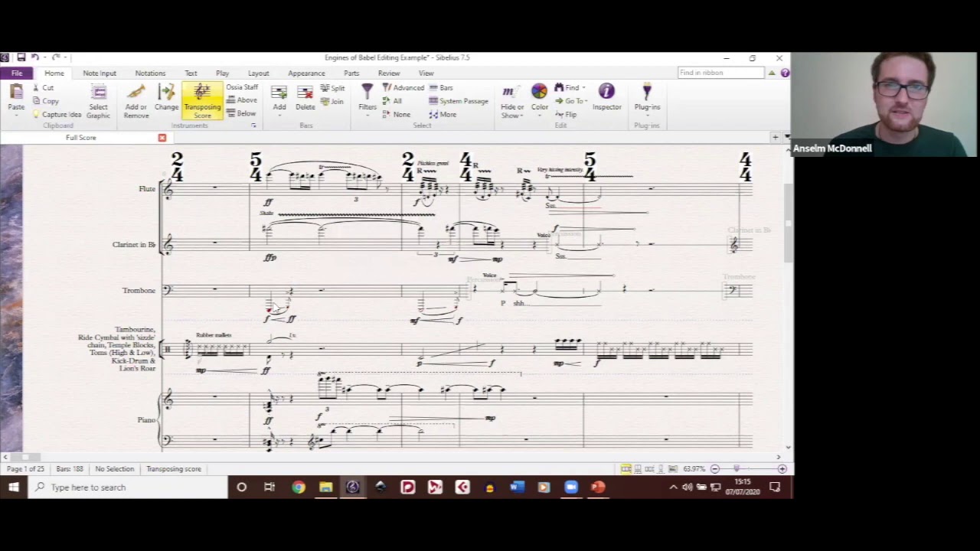Expand the Plug-ins dropdown

click(x=647, y=99)
